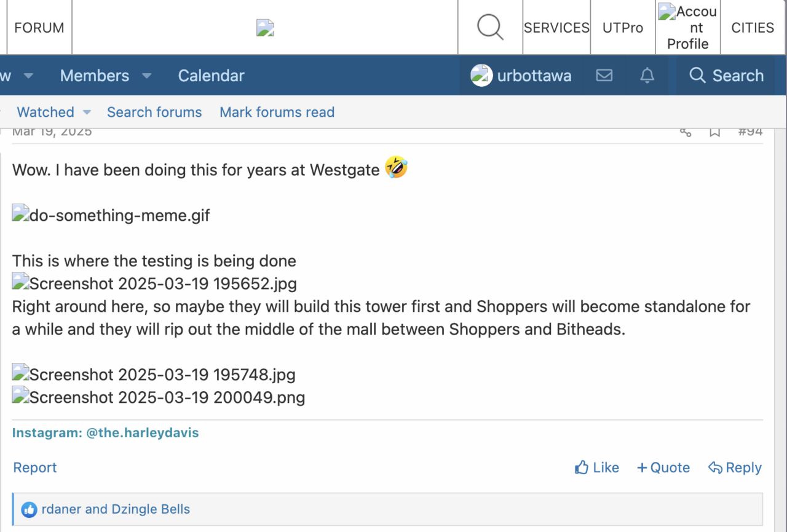This screenshot has height=532, width=787.
Task: Like this post
Action: point(597,468)
